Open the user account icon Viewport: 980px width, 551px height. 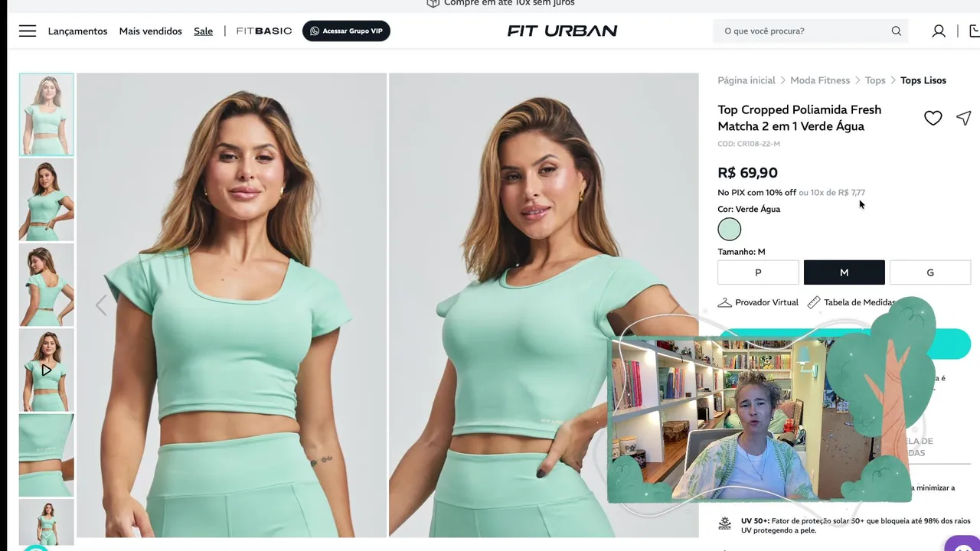[x=939, y=31]
